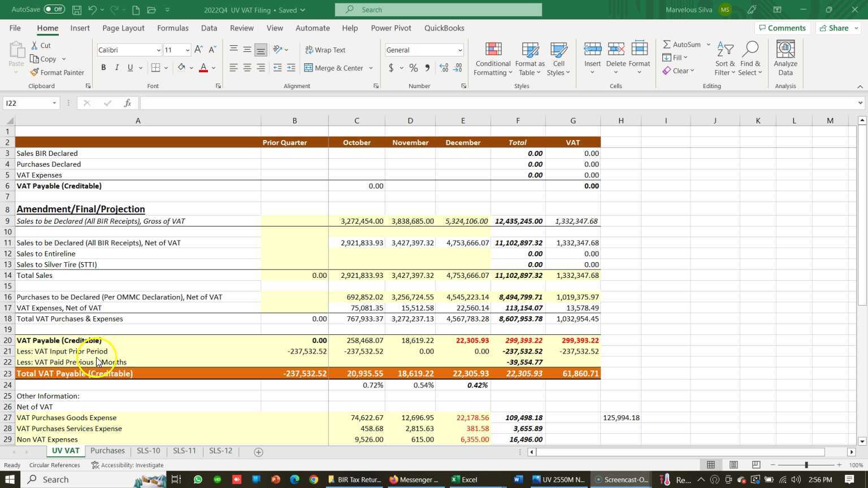Expand the font name Calibri dropdown

158,50
